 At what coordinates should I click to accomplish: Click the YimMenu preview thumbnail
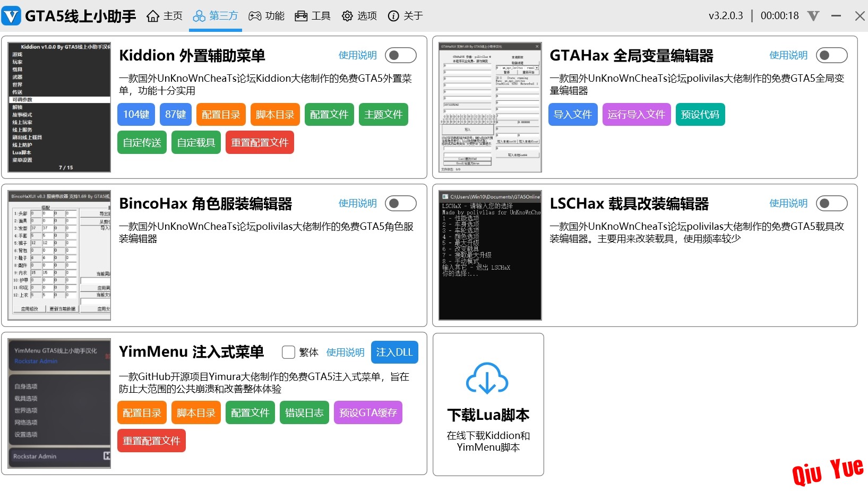point(59,403)
